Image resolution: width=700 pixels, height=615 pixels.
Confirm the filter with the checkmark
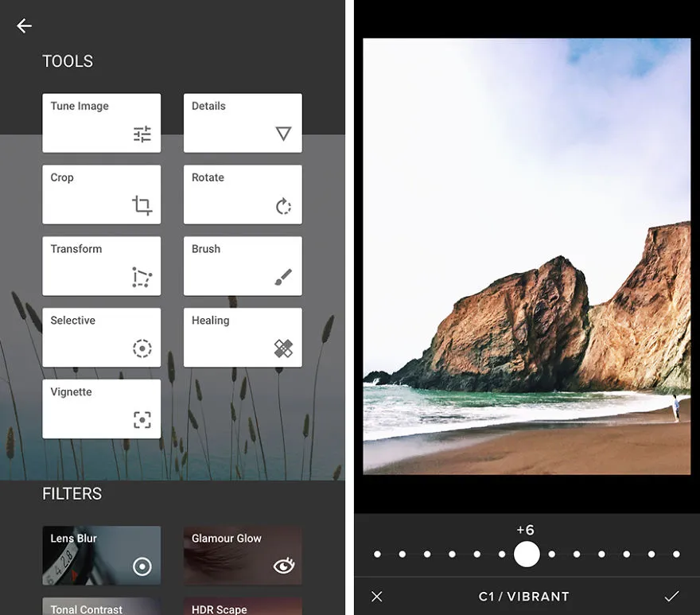(671, 596)
